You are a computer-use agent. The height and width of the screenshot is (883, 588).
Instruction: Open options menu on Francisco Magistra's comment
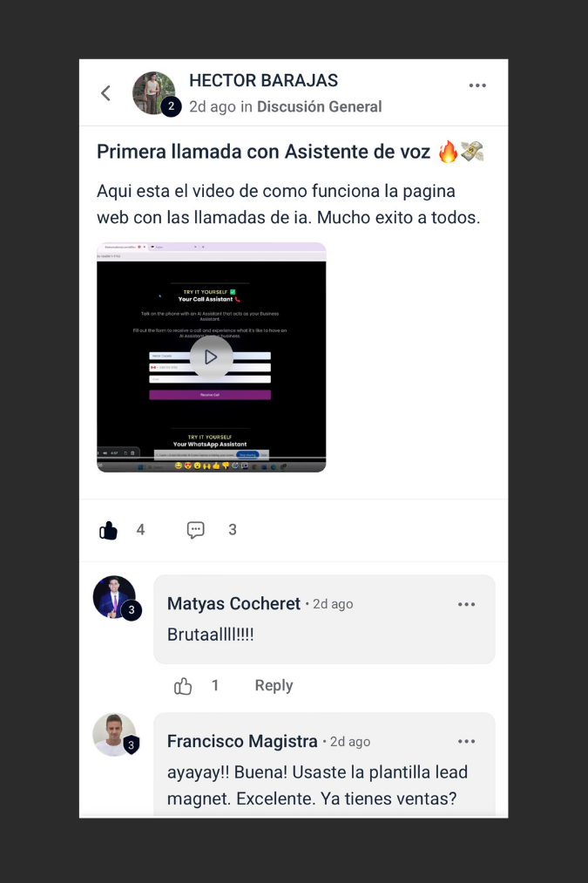click(x=466, y=741)
